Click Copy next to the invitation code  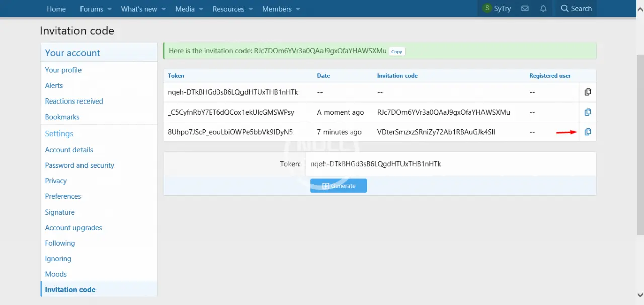(397, 51)
